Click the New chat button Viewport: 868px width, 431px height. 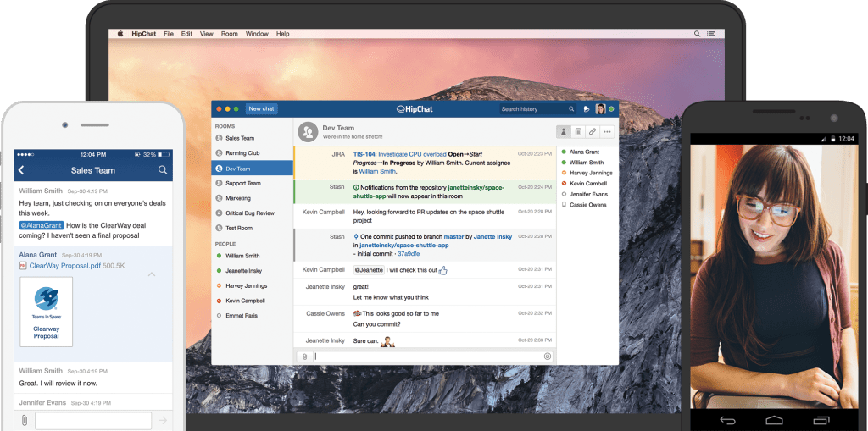point(261,109)
